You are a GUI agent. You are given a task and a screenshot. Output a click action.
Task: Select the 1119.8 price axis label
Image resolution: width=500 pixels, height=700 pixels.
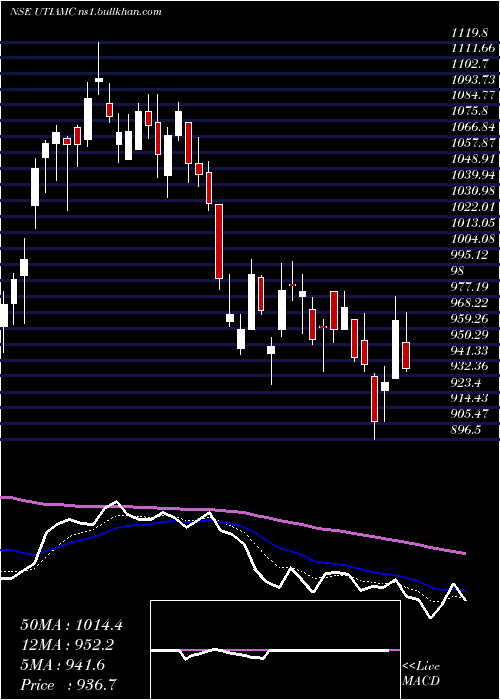point(470,32)
